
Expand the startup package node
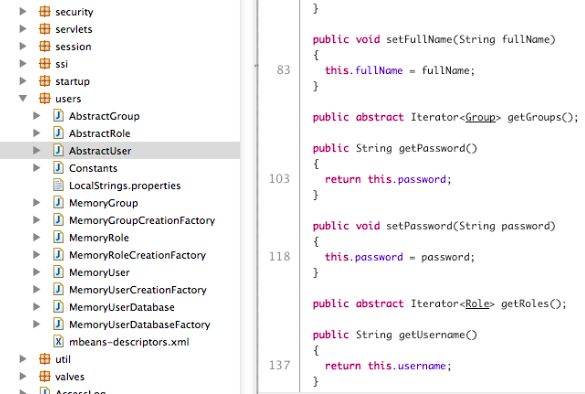pos(23,81)
